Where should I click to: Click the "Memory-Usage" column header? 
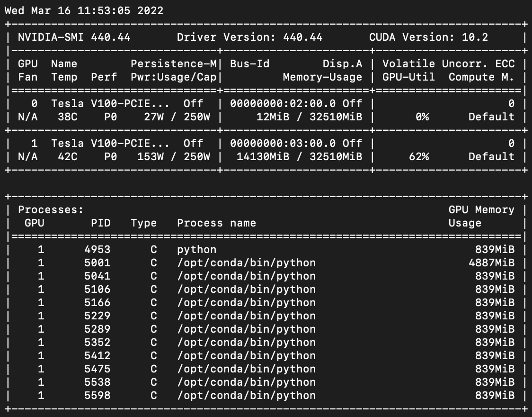tap(323, 77)
